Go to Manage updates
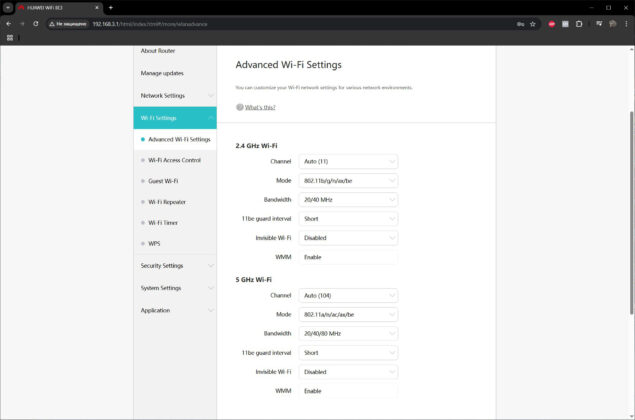This screenshot has height=420, width=635. (x=162, y=73)
